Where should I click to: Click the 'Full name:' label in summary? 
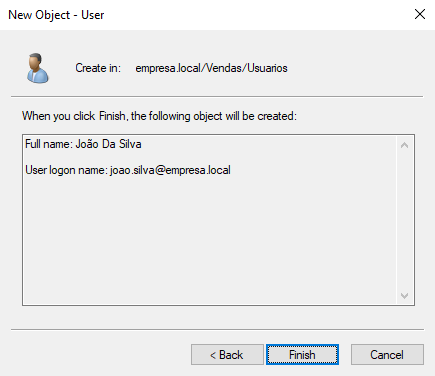coord(49,144)
